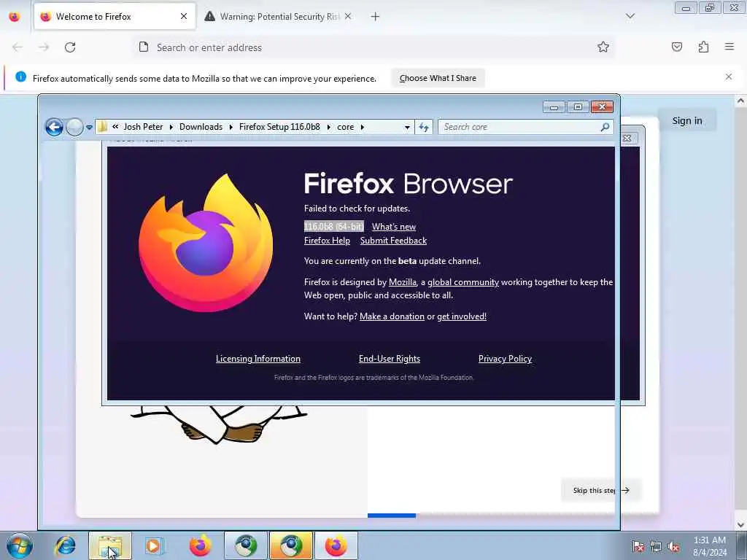The image size is (747, 560).
Task: Refresh the Explorer folder view
Action: 424,127
